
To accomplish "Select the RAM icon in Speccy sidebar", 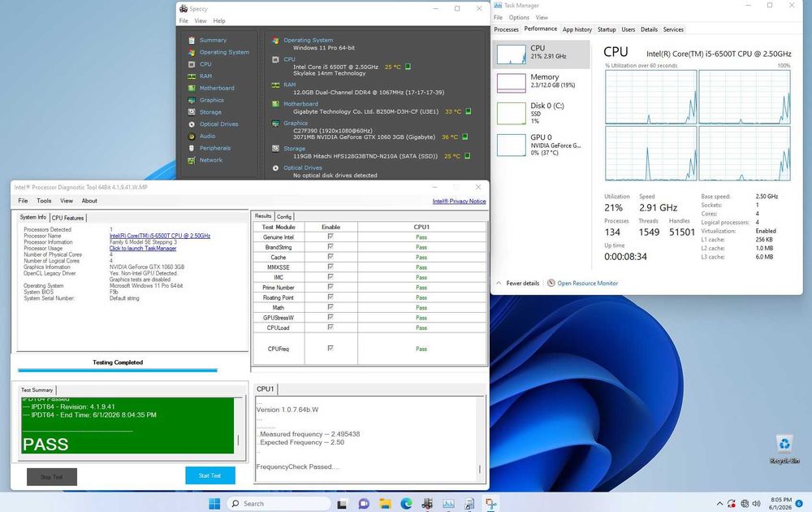I will (x=192, y=76).
